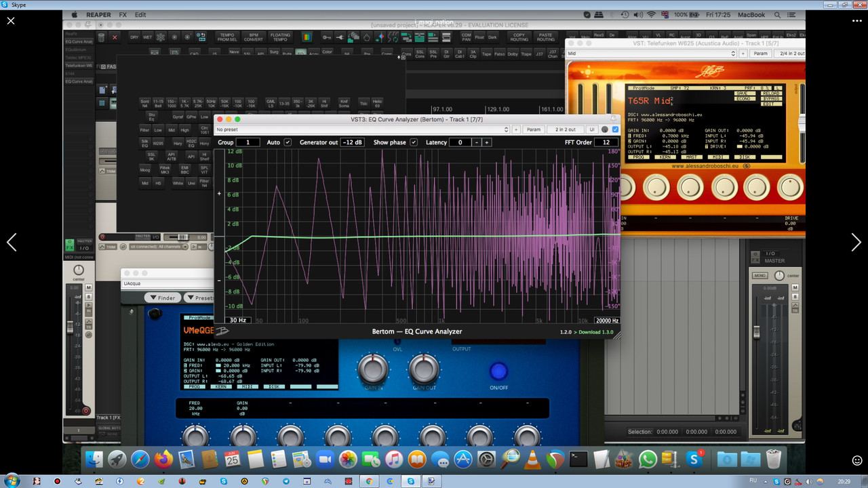The width and height of the screenshot is (868, 488).
Task: Open Terminal from the Dock
Action: pos(578,460)
